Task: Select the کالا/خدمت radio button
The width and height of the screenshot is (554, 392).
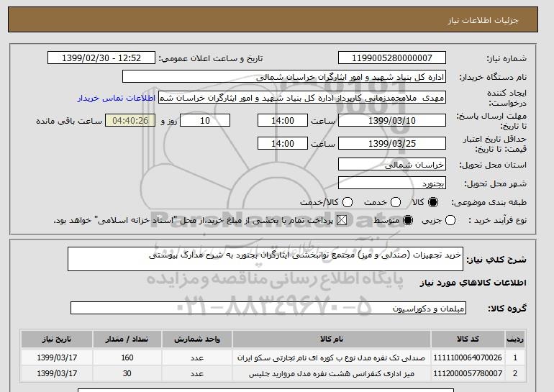Action: (348, 202)
